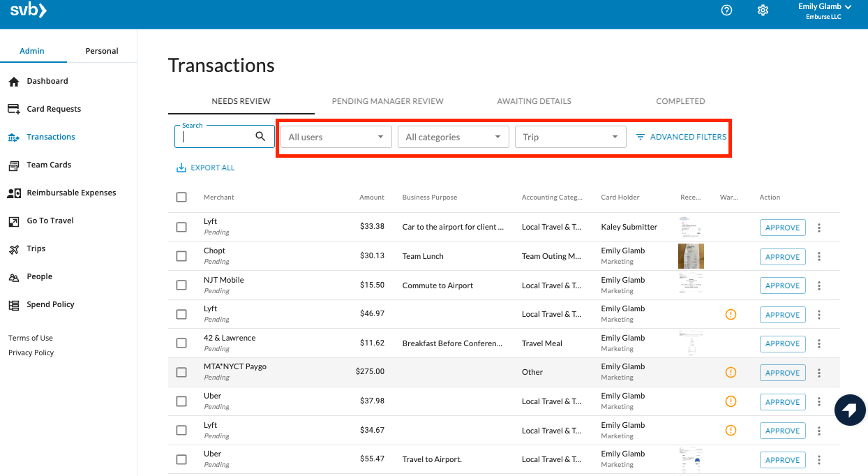This screenshot has width=868, height=476.
Task: Click the export download icon
Action: click(x=181, y=168)
